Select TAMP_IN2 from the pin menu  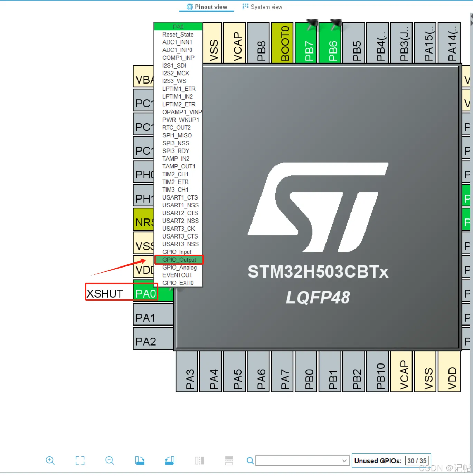(178, 159)
